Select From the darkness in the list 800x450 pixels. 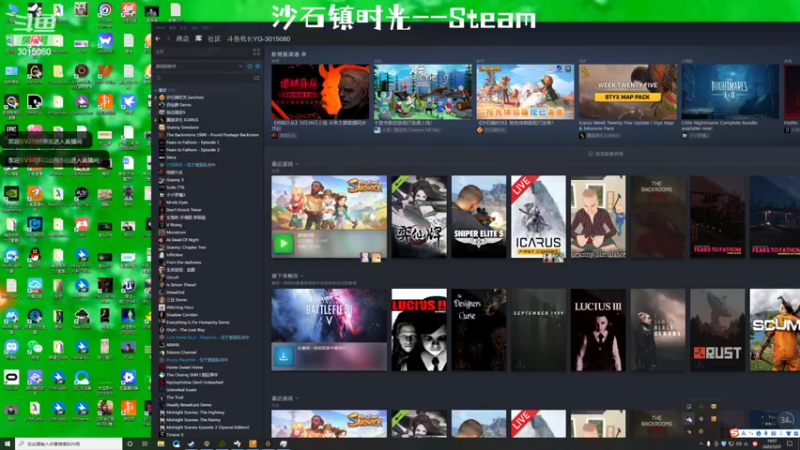pos(184,262)
